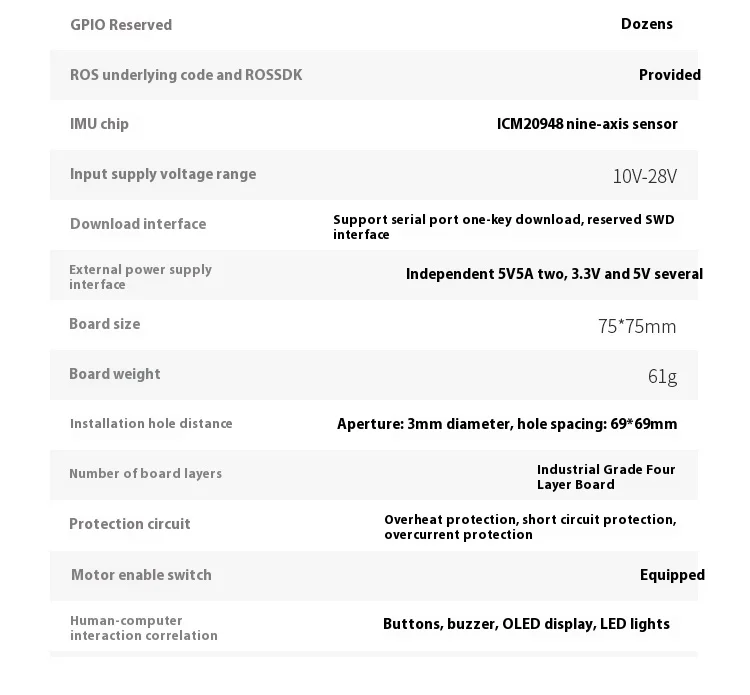Click the "Provided" value text
Screen dimensions: 750x695
[x=669, y=75]
